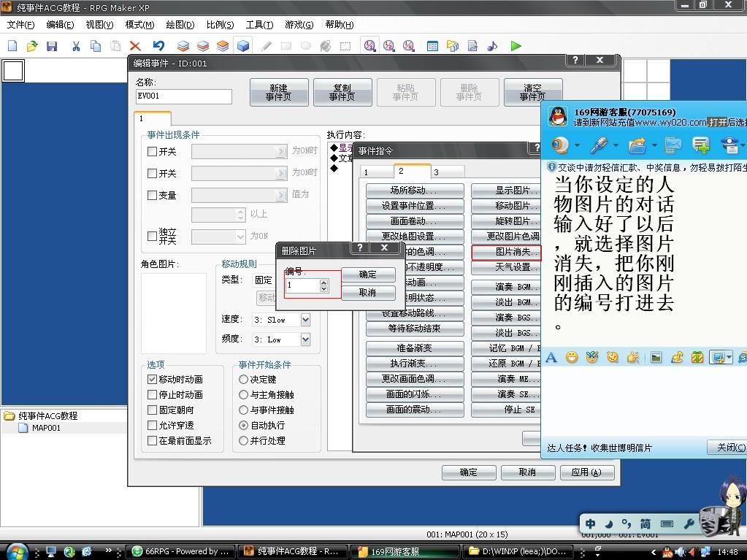Start voice chat with QQ microphone icon

pos(598,145)
